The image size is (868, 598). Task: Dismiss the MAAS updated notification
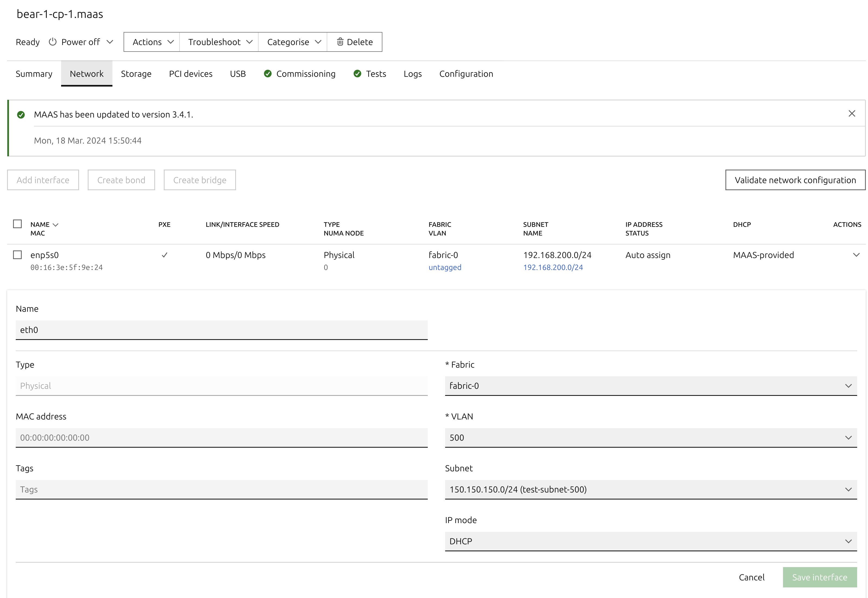(x=851, y=113)
